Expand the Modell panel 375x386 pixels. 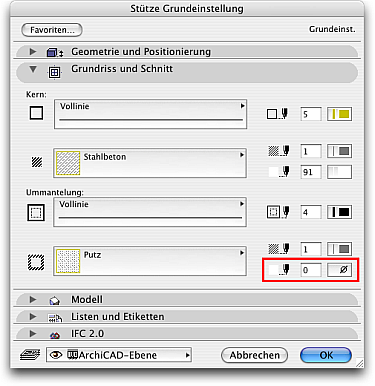coord(33,299)
